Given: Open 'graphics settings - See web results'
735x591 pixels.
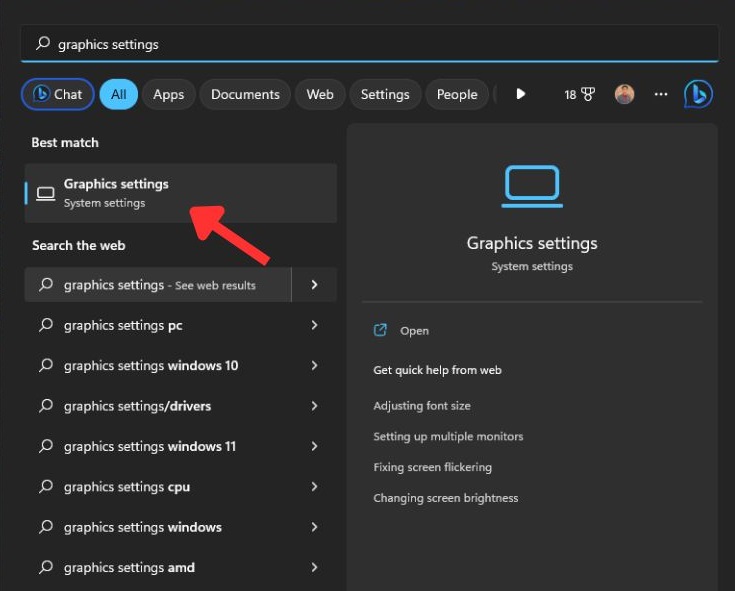Looking at the screenshot, I should pos(158,285).
